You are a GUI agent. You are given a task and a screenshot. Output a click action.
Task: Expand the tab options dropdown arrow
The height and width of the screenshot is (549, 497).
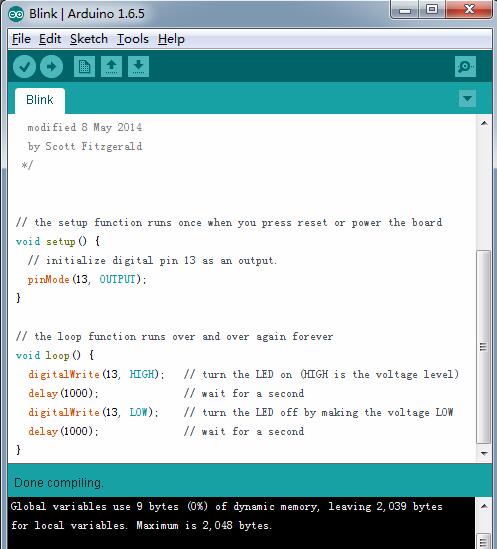coord(467,98)
